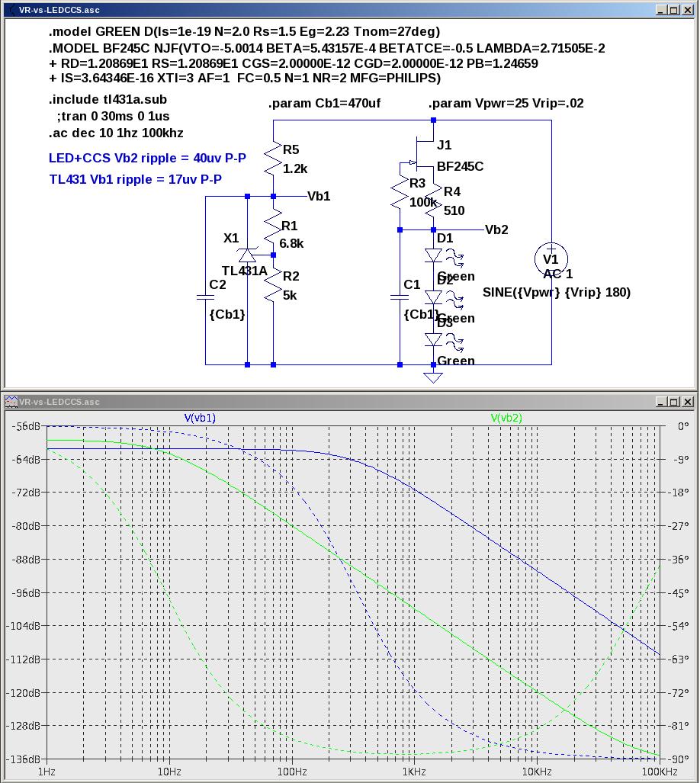700x783 pixels.
Task: Click the 6.8k value of R1
Action: tap(291, 244)
